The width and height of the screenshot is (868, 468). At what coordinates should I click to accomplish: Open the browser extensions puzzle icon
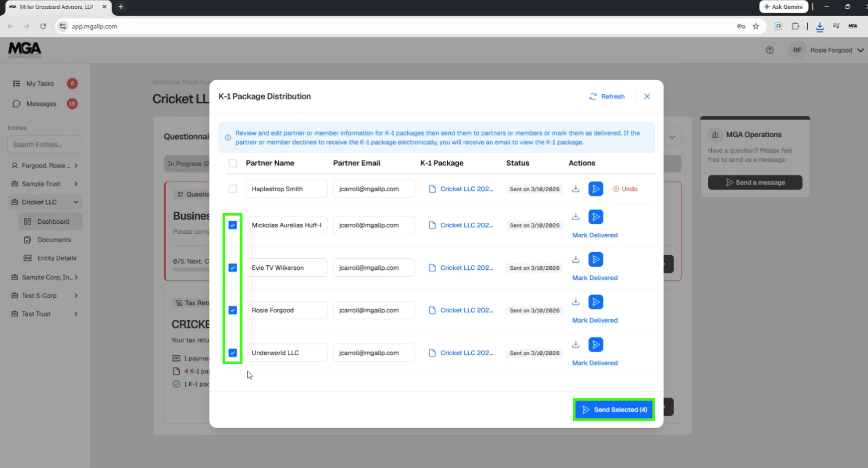point(795,26)
